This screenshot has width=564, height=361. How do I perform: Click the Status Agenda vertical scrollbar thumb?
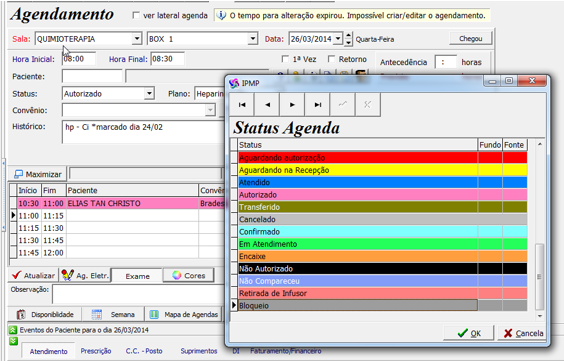coord(539,276)
